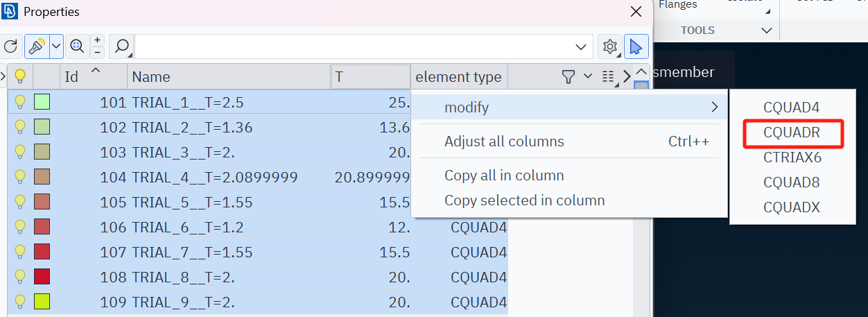Viewport: 868px width, 317px height.
Task: Click the plus expand button
Action: [x=98, y=40]
